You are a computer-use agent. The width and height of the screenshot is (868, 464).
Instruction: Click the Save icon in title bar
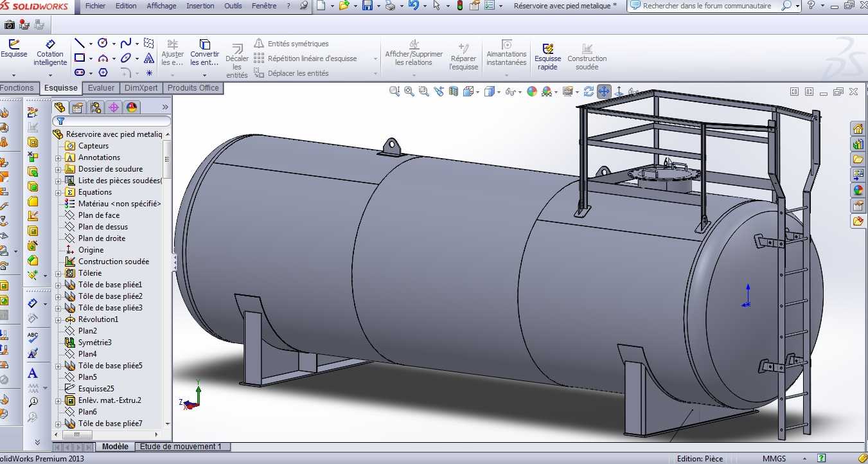368,6
